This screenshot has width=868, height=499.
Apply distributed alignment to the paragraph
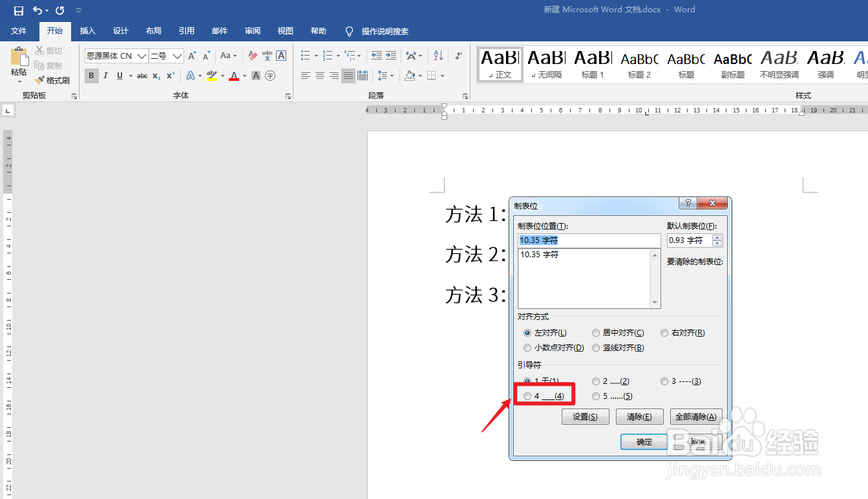tap(363, 76)
